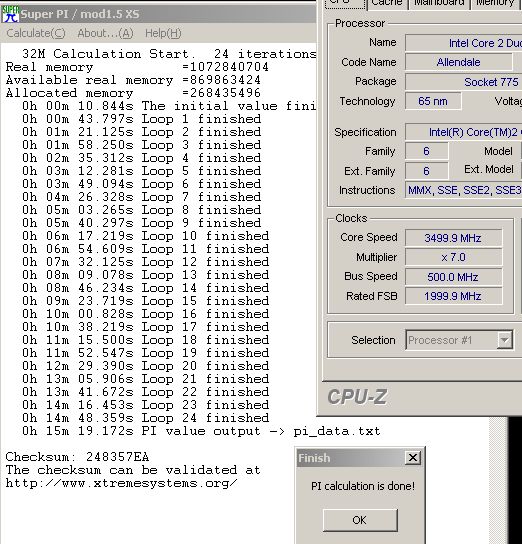Click the Ext. Family value 6 field
This screenshot has width=522, height=544.
coord(427,171)
